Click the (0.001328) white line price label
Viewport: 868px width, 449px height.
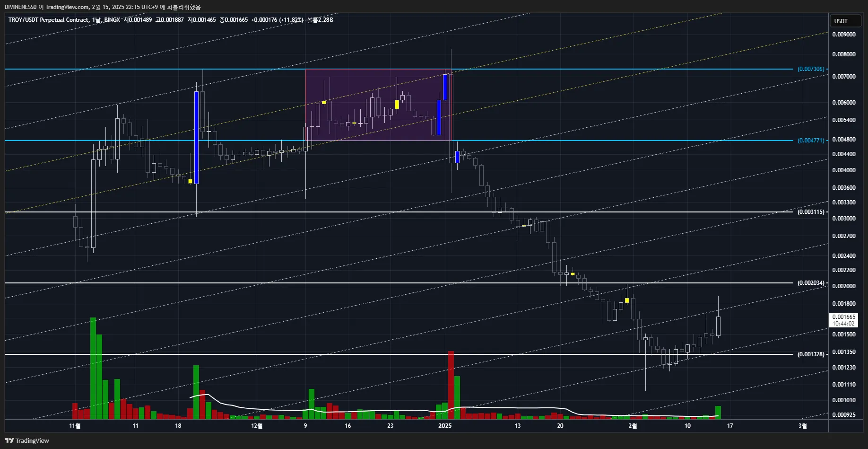pyautogui.click(x=811, y=354)
